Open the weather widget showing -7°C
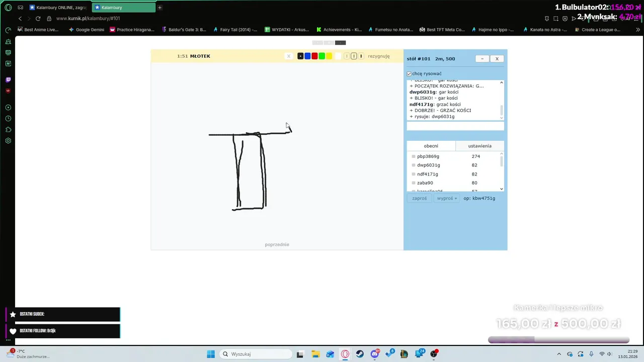This screenshot has height=362, width=644. 28,354
